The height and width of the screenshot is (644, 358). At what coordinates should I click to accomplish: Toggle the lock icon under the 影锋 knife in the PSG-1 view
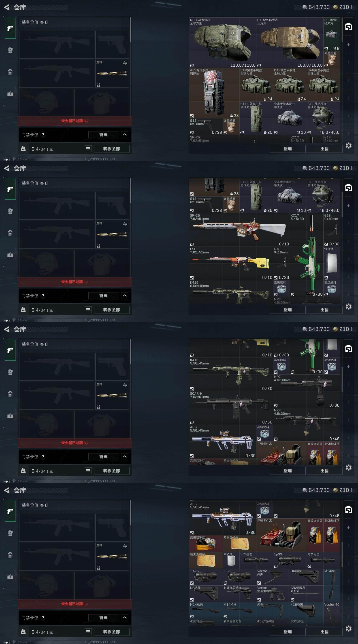click(x=99, y=246)
